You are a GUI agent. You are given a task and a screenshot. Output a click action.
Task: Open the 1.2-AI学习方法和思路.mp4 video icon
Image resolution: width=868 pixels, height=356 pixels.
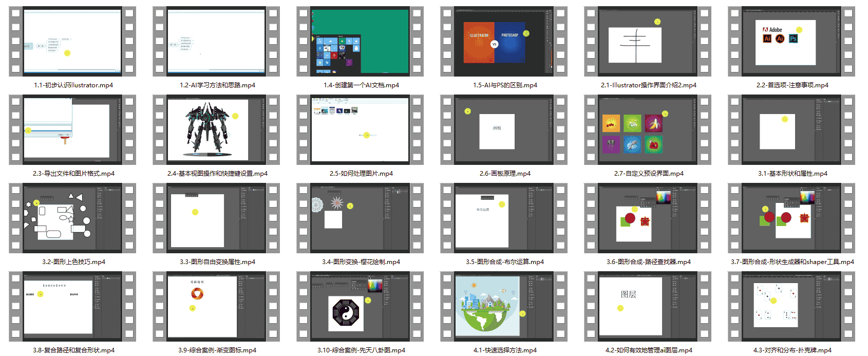point(216,42)
